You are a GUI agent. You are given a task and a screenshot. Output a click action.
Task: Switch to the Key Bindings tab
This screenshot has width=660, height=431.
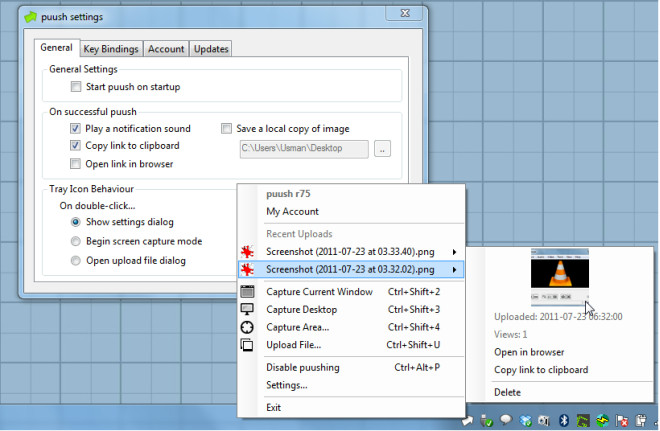[111, 49]
